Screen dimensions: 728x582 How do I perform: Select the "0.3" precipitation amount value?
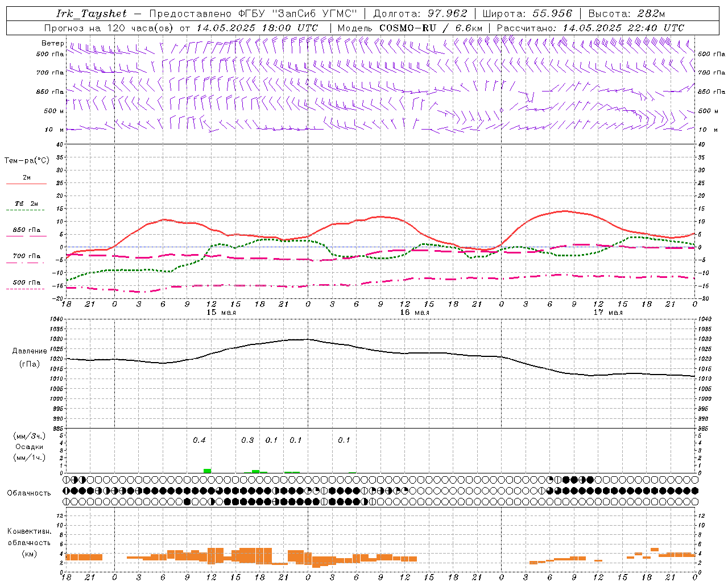247,440
